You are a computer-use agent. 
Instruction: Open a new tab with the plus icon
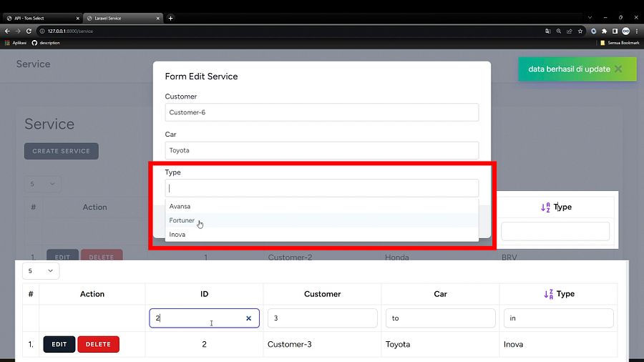click(x=170, y=18)
